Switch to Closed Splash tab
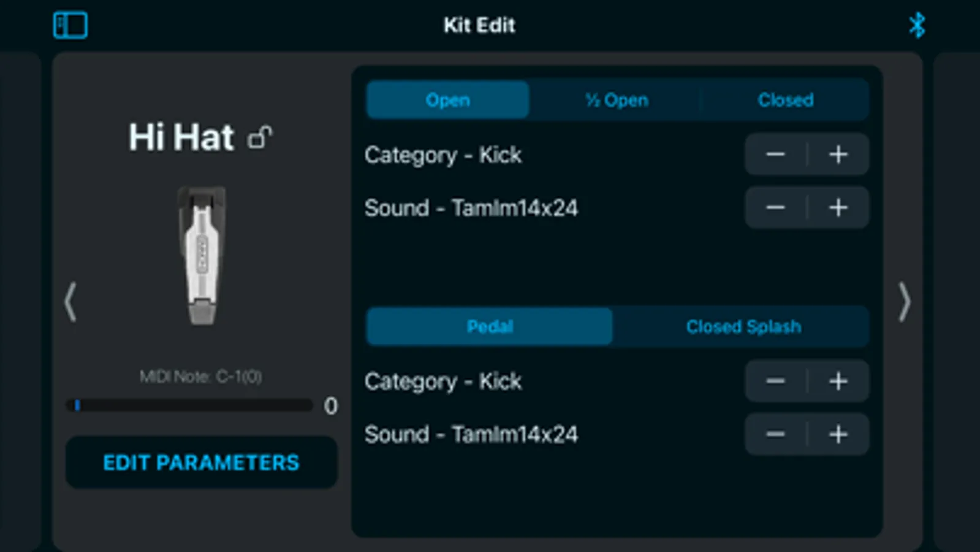The width and height of the screenshot is (980, 552). coord(743,327)
